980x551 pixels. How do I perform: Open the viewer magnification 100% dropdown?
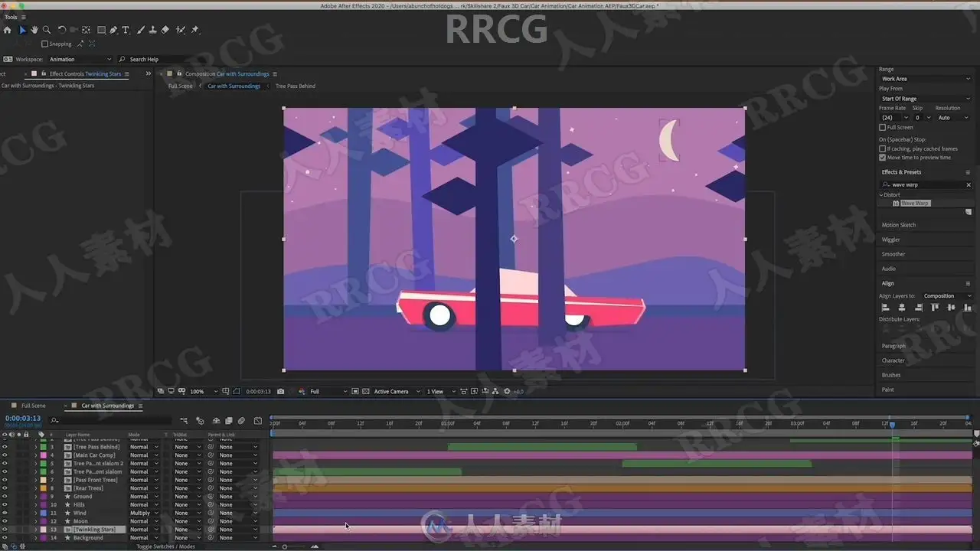click(203, 391)
